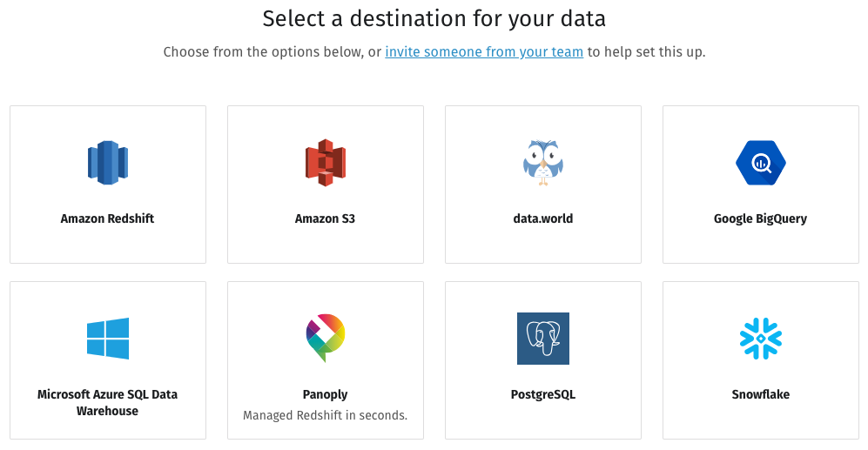Select the "Google BigQuery" label text

pos(760,219)
